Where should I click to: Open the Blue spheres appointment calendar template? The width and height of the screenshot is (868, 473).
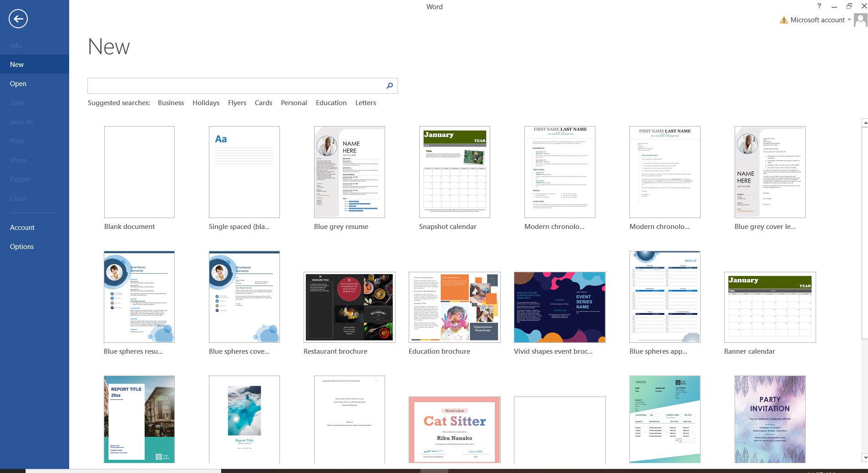tap(665, 297)
